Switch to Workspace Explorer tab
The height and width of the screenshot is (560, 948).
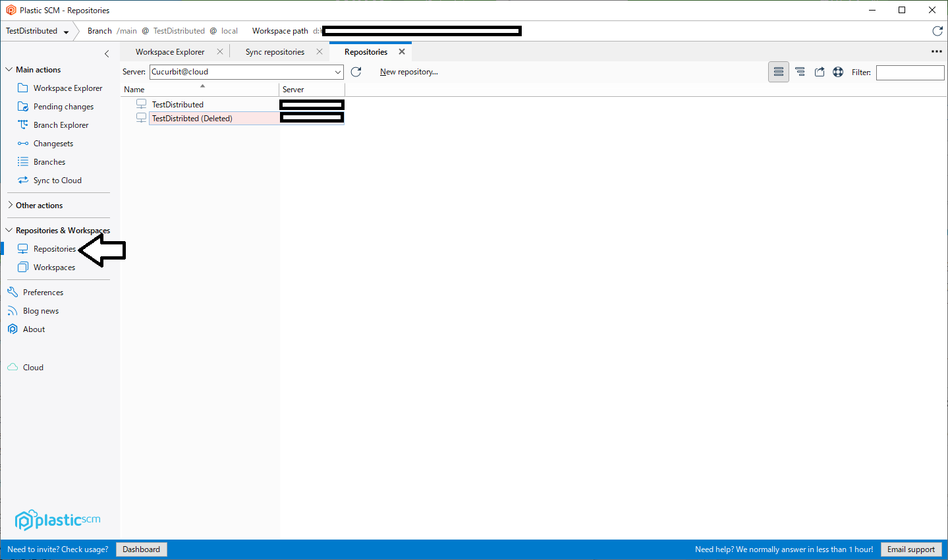click(170, 52)
